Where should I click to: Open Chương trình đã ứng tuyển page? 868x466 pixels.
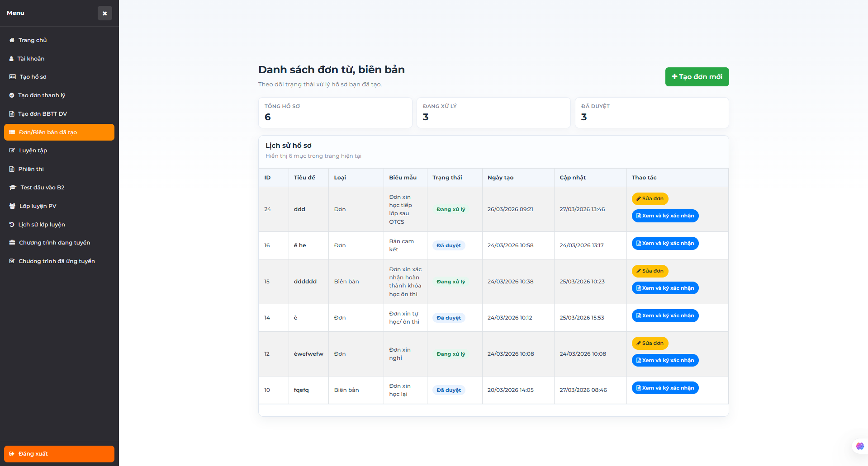(57, 261)
